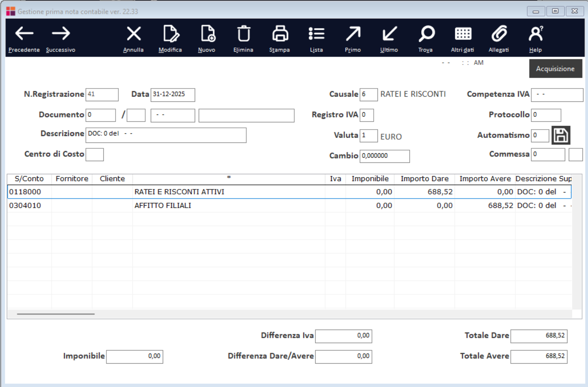Open the Trova search icon
Viewport: 588px width, 387px height.
[426, 33]
